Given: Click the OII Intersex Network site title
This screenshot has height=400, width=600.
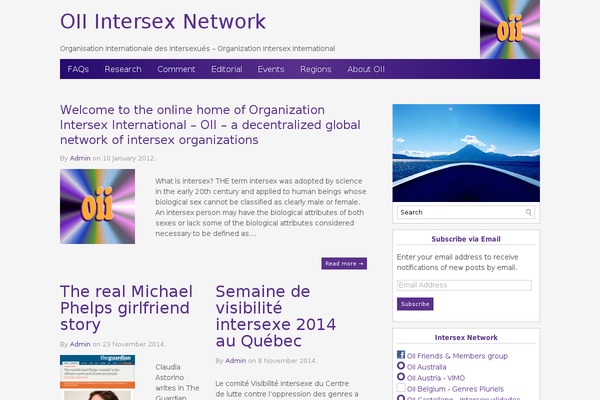Looking at the screenshot, I should coord(163,21).
